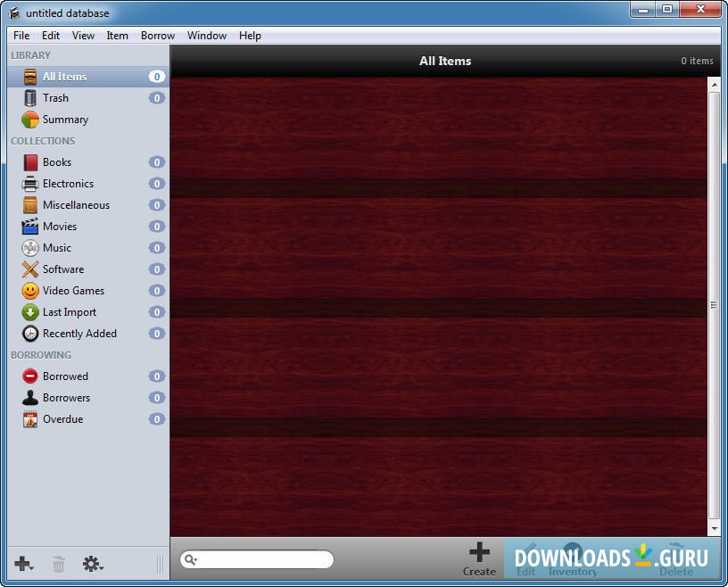Viewport: 728px width, 587px height.
Task: Select the Movies collection
Action: tap(63, 227)
